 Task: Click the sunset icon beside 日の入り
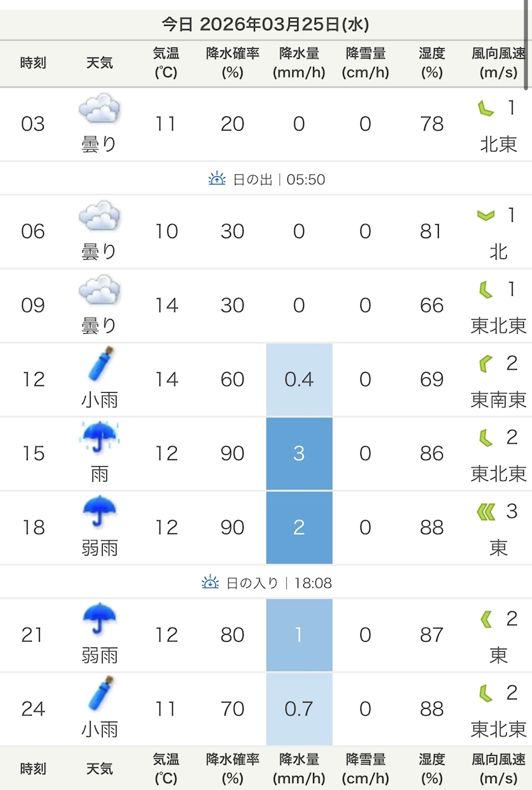pyautogui.click(x=210, y=582)
